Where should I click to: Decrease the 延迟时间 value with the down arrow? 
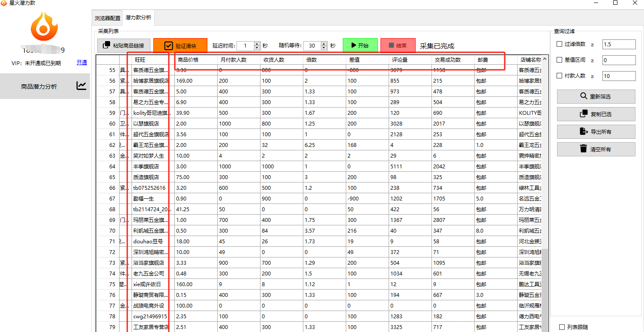click(x=257, y=48)
